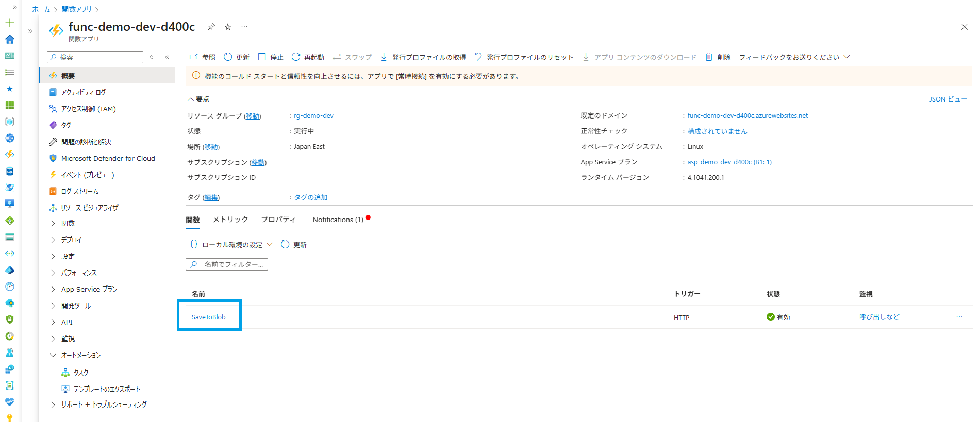Open All services list icon in rail
The height and width of the screenshot is (422, 980).
(x=10, y=72)
